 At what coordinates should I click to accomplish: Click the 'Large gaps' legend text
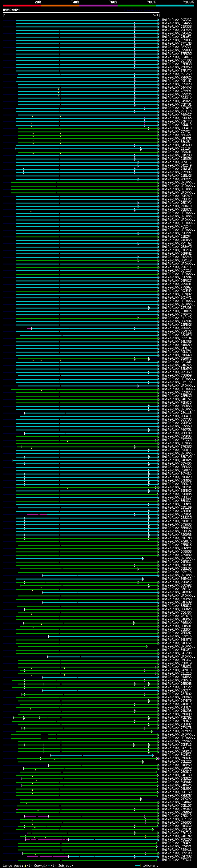[13, 866]
